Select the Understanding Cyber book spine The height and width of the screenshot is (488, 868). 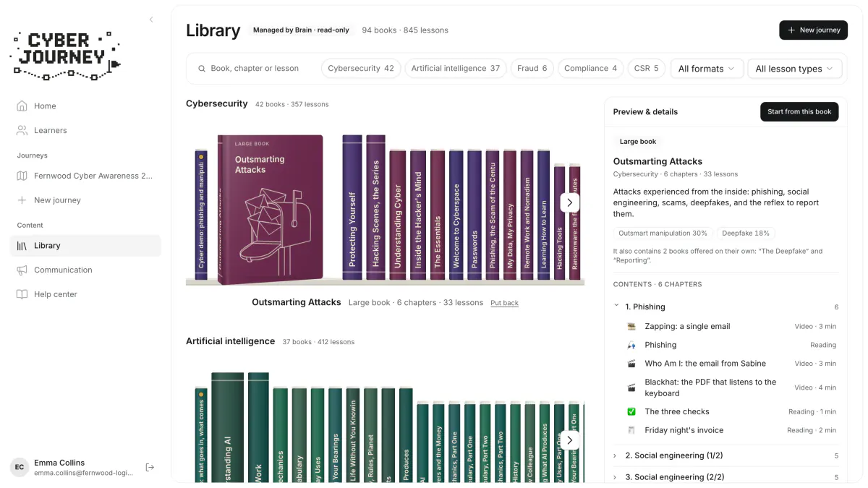tap(398, 215)
